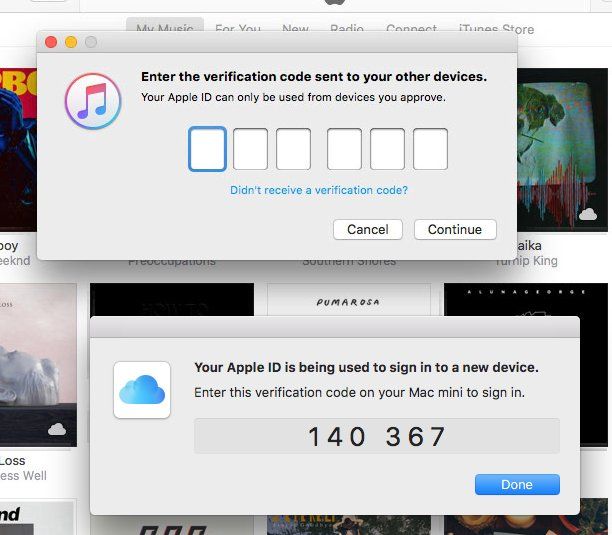Click iCloud download icon on Loss album
The height and width of the screenshot is (535, 612).
tap(57, 429)
